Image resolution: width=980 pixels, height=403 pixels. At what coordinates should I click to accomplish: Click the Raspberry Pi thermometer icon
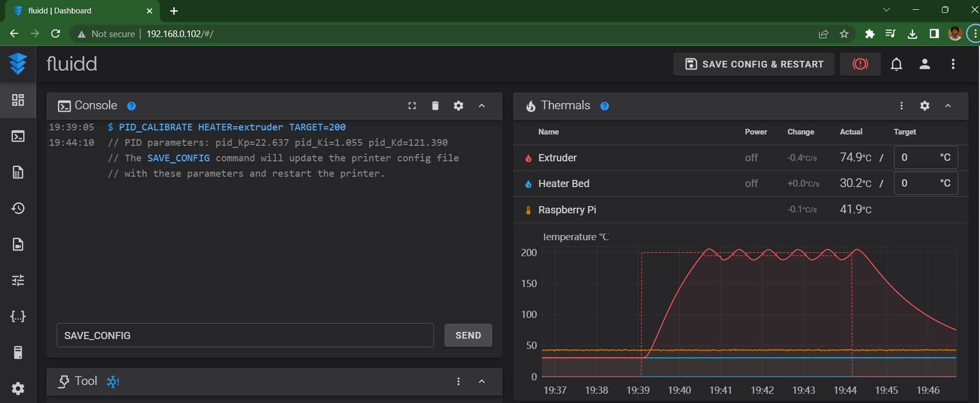tap(528, 210)
